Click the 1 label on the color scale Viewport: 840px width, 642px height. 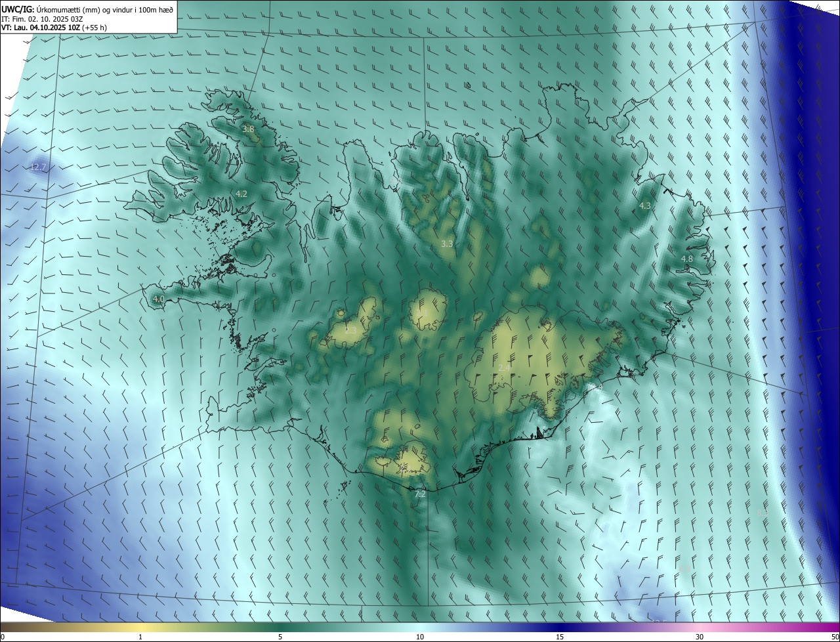click(140, 637)
